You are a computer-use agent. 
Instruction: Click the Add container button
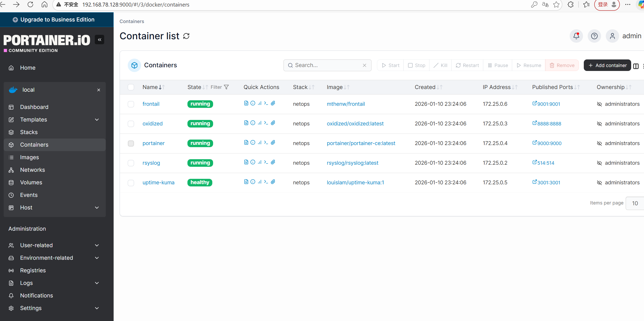[x=607, y=65]
